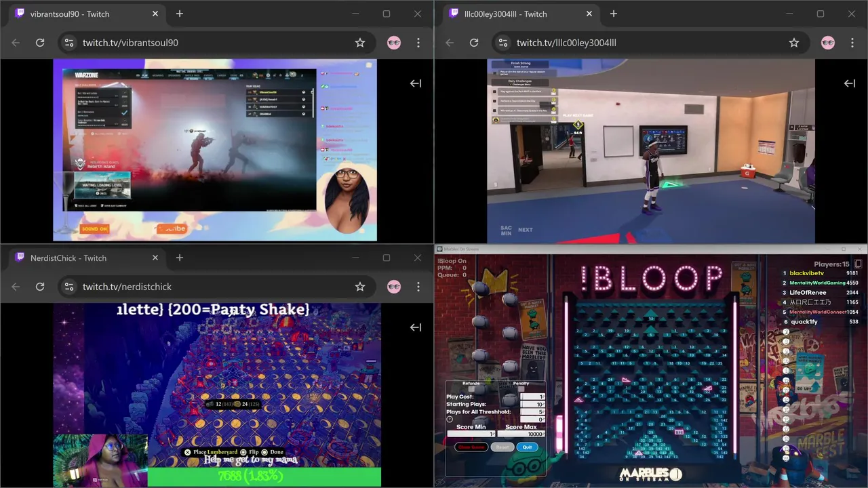Image resolution: width=868 pixels, height=488 pixels.
Task: Close the NerdistChick - Twitch tab
Action: pyautogui.click(x=155, y=258)
